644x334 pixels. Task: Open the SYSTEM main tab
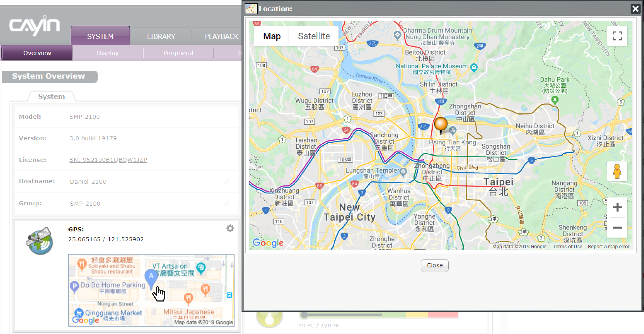click(x=100, y=36)
